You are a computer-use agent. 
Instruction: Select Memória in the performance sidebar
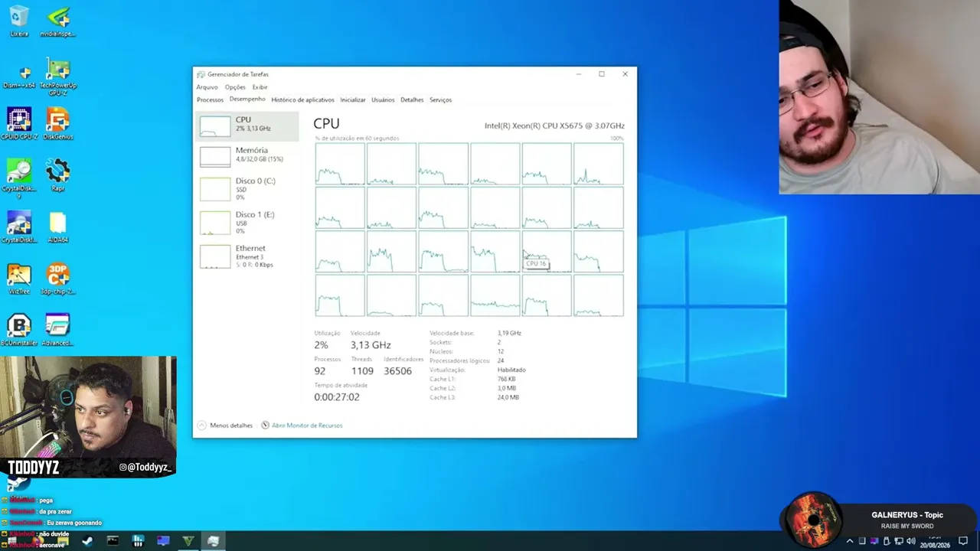(247, 156)
